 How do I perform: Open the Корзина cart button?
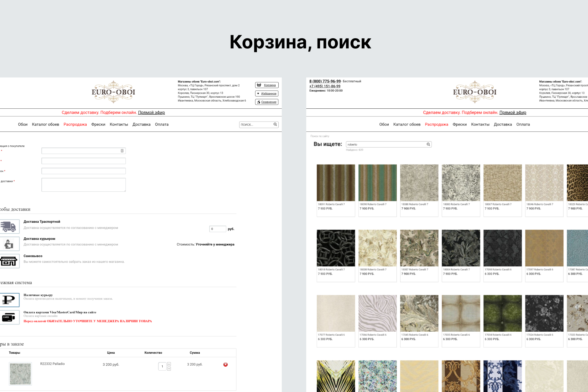click(266, 85)
